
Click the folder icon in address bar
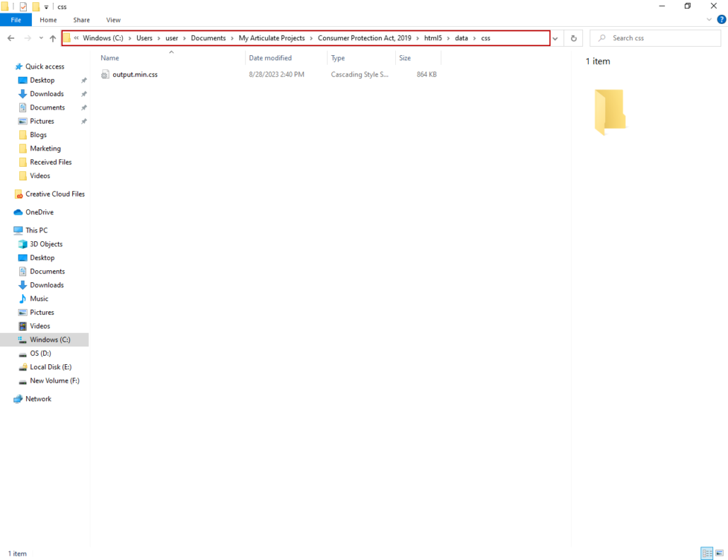pos(67,38)
